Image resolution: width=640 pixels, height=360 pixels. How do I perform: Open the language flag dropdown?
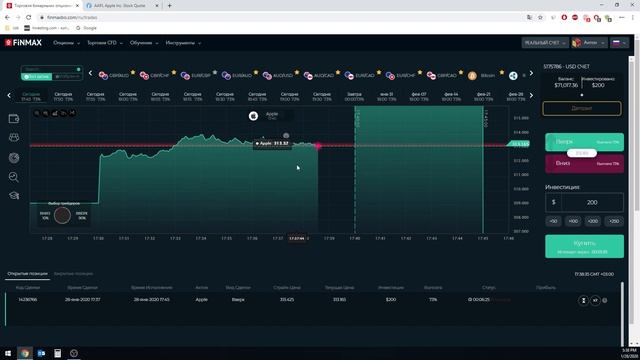pos(620,43)
